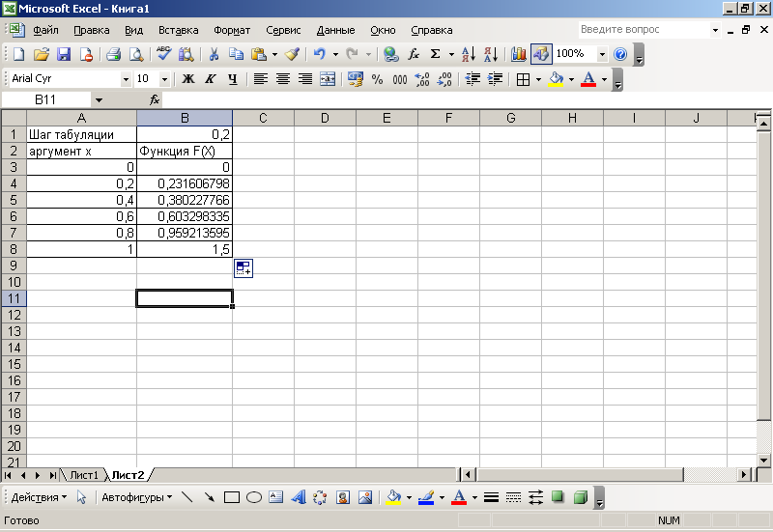Screen dimensions: 773x532
Task: Apply thousands separator 000 format
Action: (x=400, y=79)
